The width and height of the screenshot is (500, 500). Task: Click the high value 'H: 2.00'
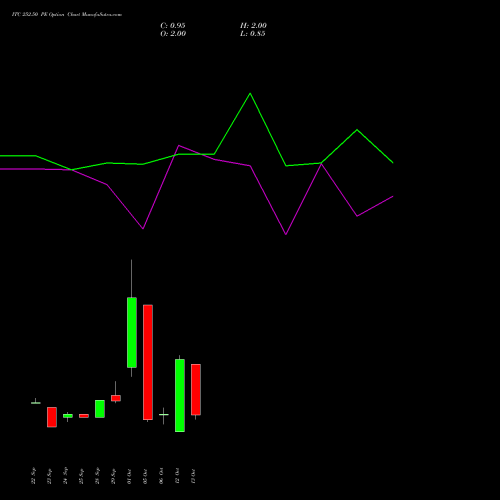pyautogui.click(x=253, y=26)
